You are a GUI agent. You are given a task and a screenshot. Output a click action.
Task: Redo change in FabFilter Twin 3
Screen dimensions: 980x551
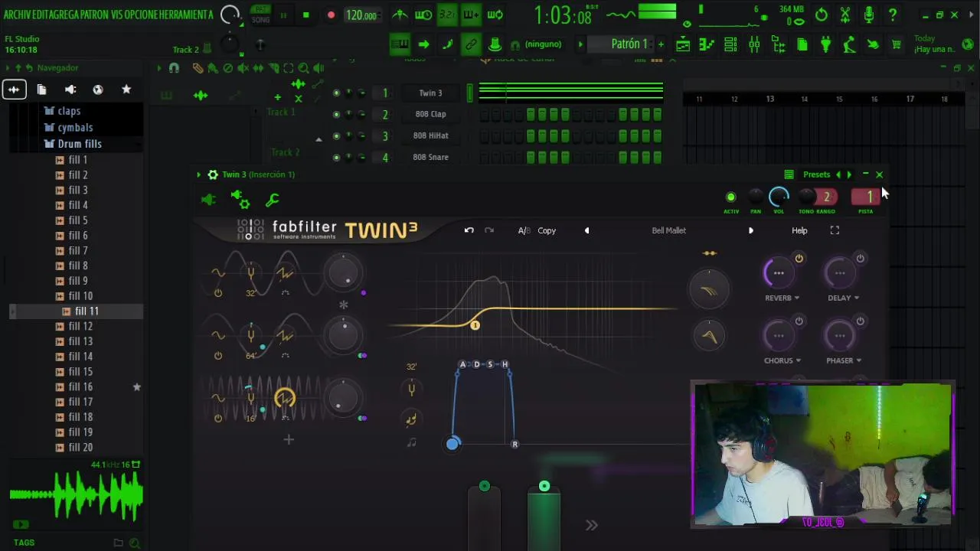tap(489, 230)
